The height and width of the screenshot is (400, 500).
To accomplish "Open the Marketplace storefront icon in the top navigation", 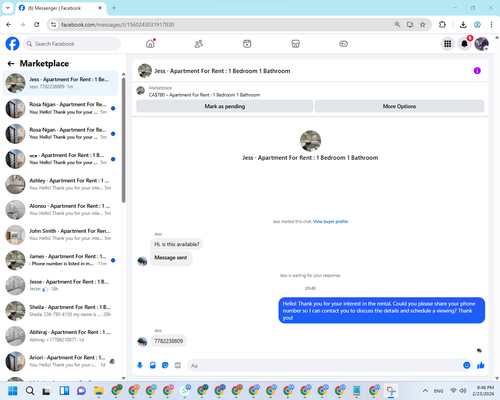I will click(x=295, y=44).
